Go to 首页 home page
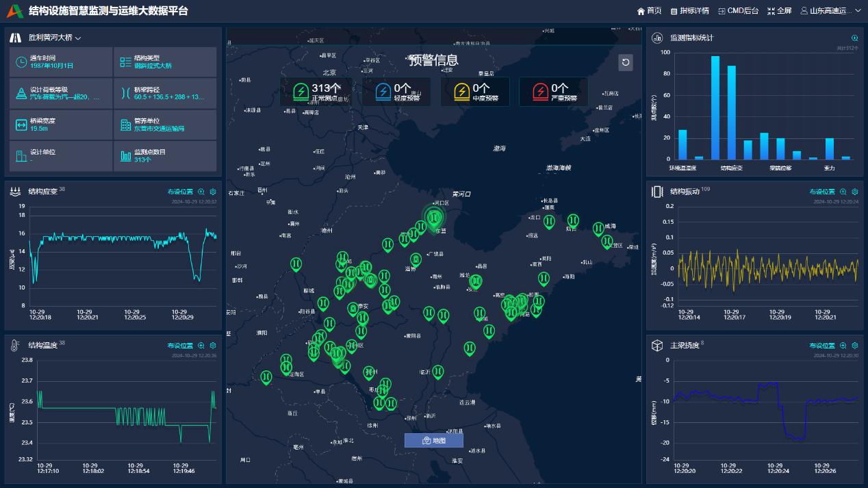This screenshot has height=488, width=868. pyautogui.click(x=649, y=11)
